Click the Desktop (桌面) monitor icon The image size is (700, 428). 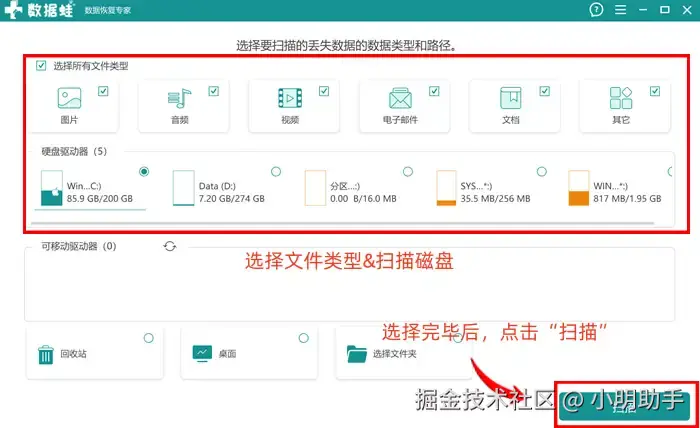point(202,353)
